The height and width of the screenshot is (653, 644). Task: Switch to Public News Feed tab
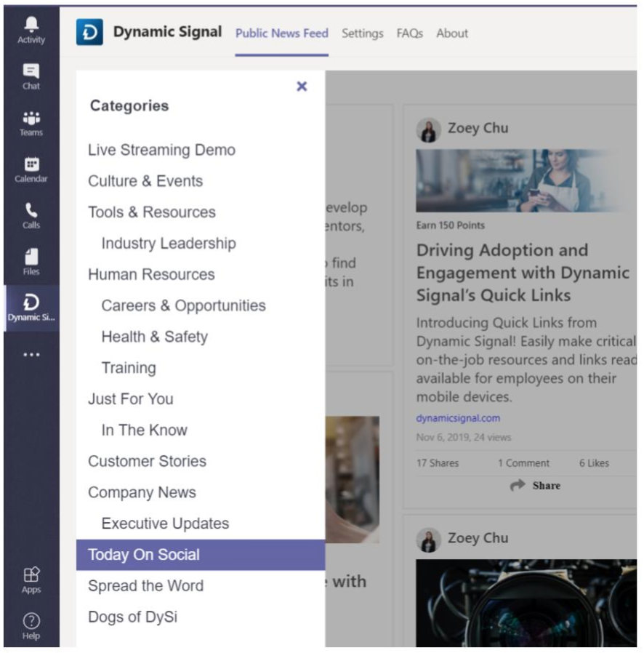click(282, 33)
